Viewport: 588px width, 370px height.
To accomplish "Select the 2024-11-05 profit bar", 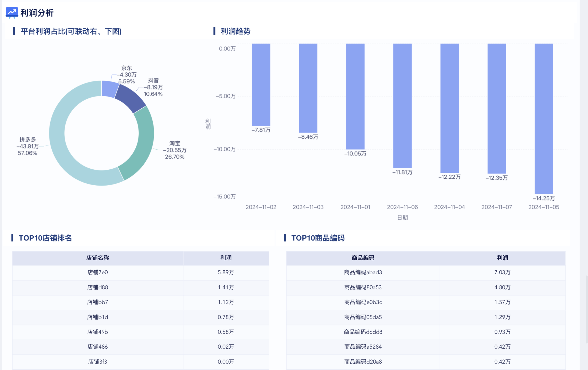I will [x=544, y=119].
